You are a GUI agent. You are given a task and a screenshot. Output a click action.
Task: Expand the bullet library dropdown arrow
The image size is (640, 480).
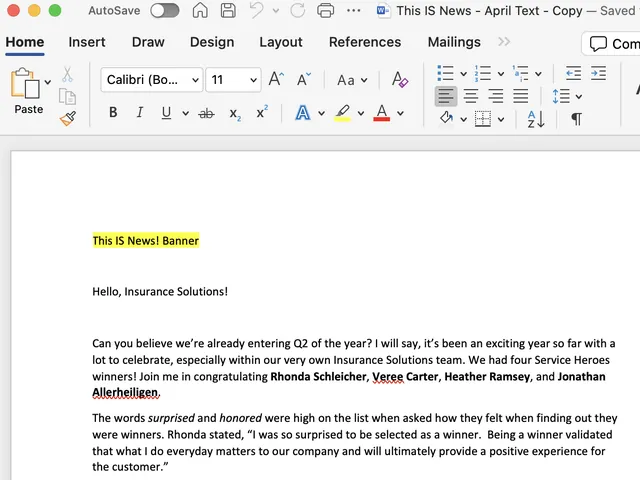[x=464, y=74]
